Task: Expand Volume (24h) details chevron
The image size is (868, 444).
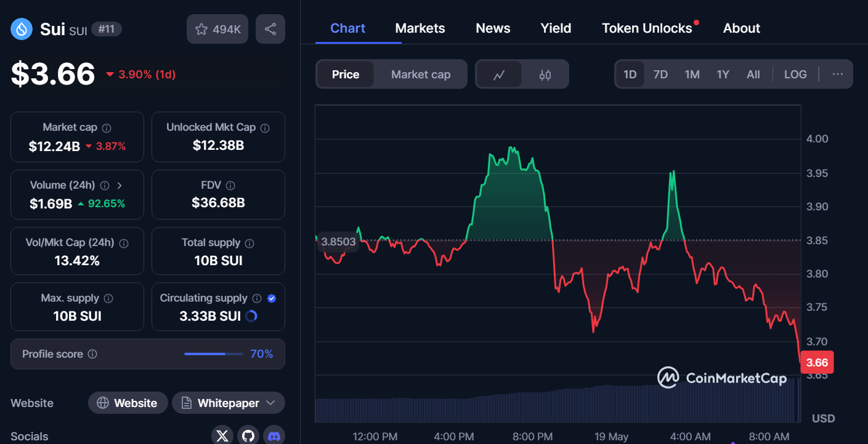Action: tap(120, 186)
